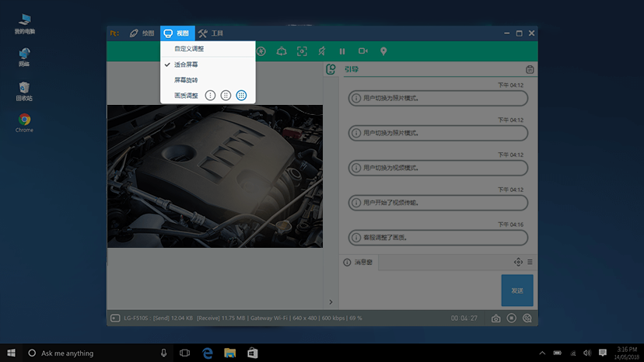The width and height of the screenshot is (644, 362).
Task: Set 画质调整 to high quality grid icon
Action: coord(241,96)
